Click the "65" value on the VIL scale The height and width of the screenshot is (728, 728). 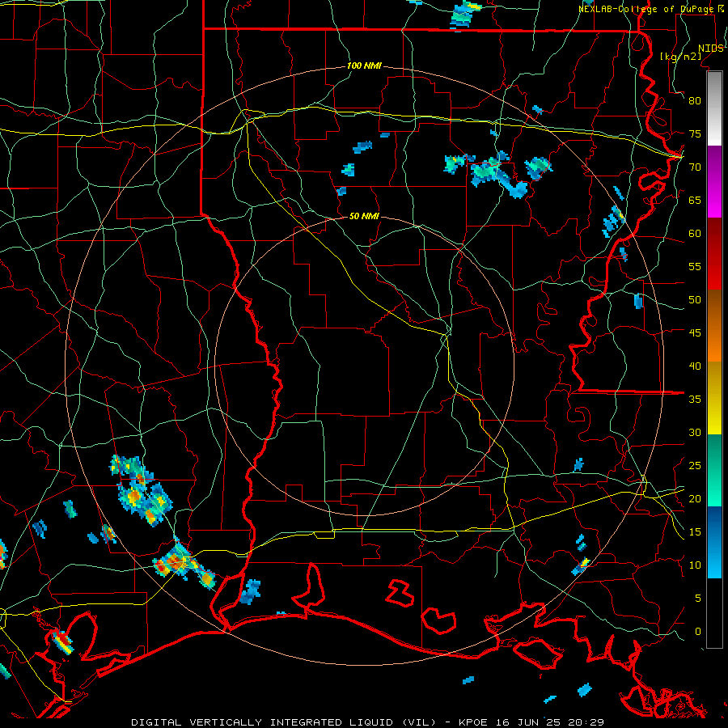coord(695,200)
